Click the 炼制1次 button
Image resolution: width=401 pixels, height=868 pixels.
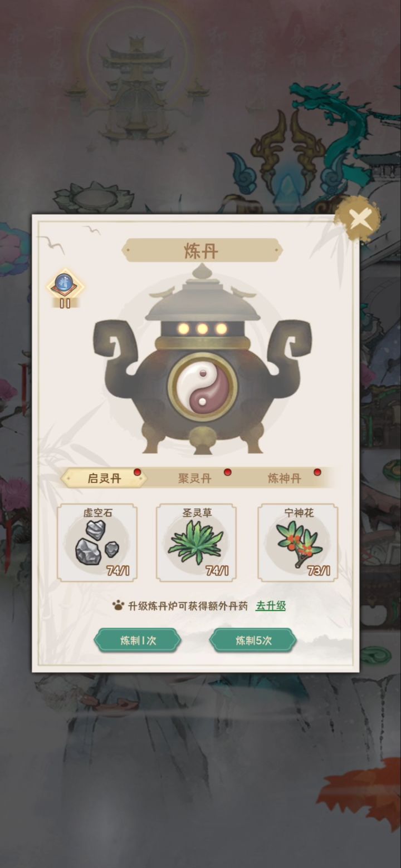pyautogui.click(x=138, y=640)
